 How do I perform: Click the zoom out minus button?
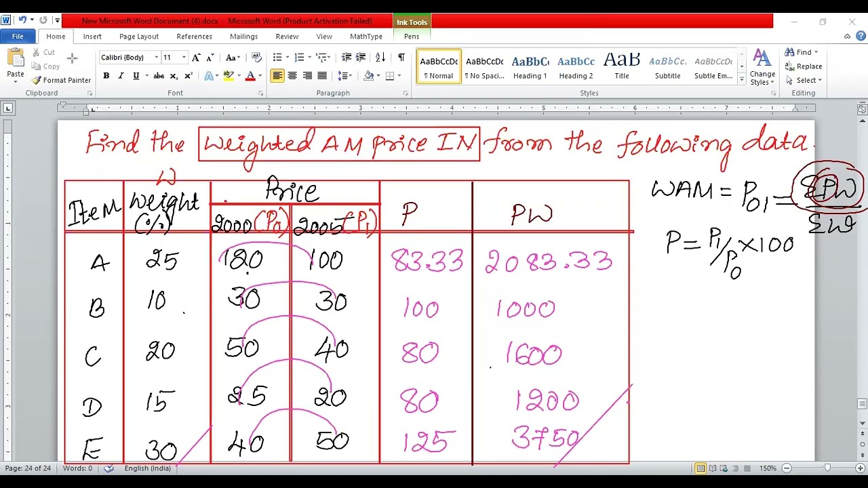(x=787, y=468)
